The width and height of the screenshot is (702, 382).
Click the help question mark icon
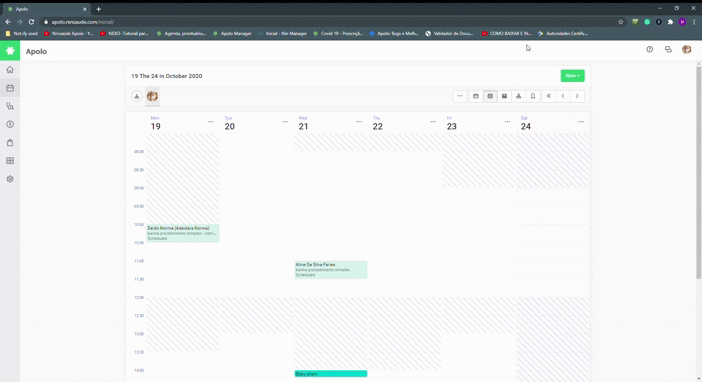[x=650, y=49]
